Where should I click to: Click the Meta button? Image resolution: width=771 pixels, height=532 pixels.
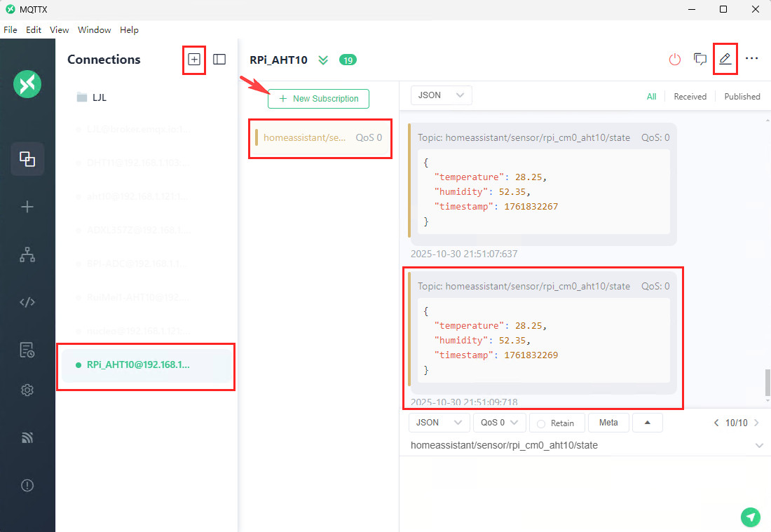click(x=608, y=423)
